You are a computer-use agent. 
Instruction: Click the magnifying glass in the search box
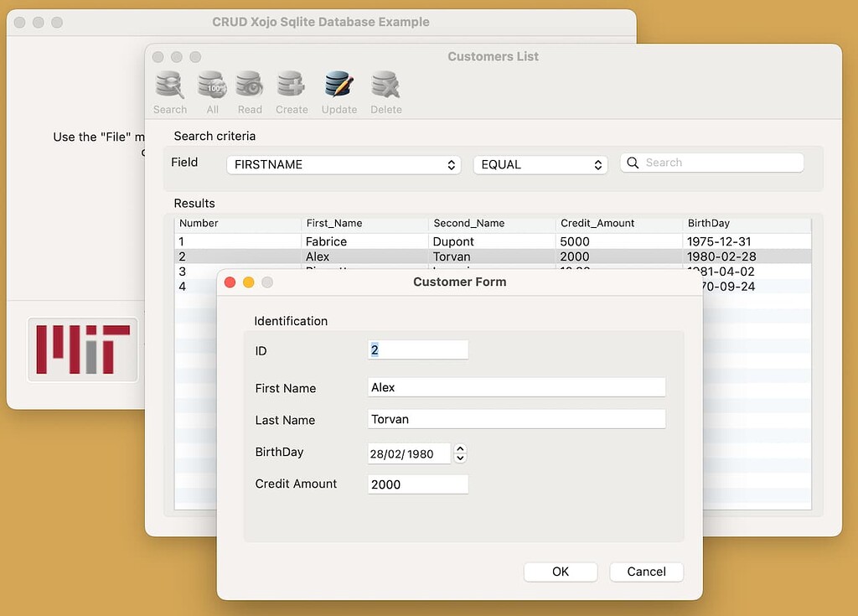633,162
